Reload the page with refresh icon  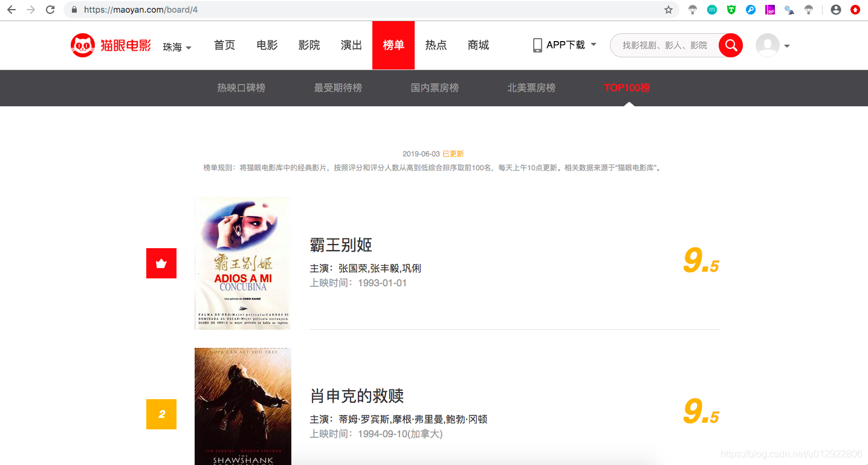(50, 10)
